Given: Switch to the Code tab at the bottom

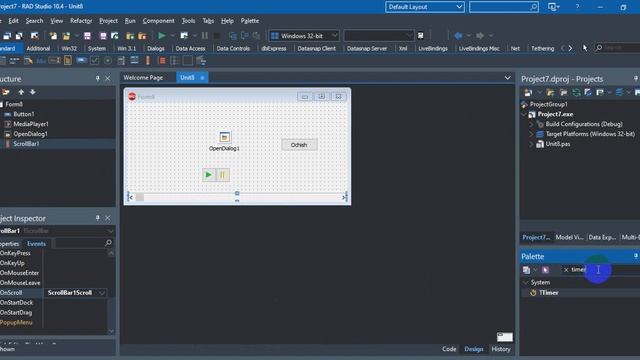Looking at the screenshot, I should (449, 349).
